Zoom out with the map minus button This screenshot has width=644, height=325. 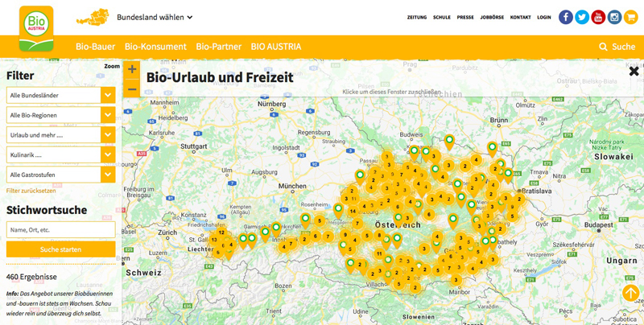[x=132, y=88]
